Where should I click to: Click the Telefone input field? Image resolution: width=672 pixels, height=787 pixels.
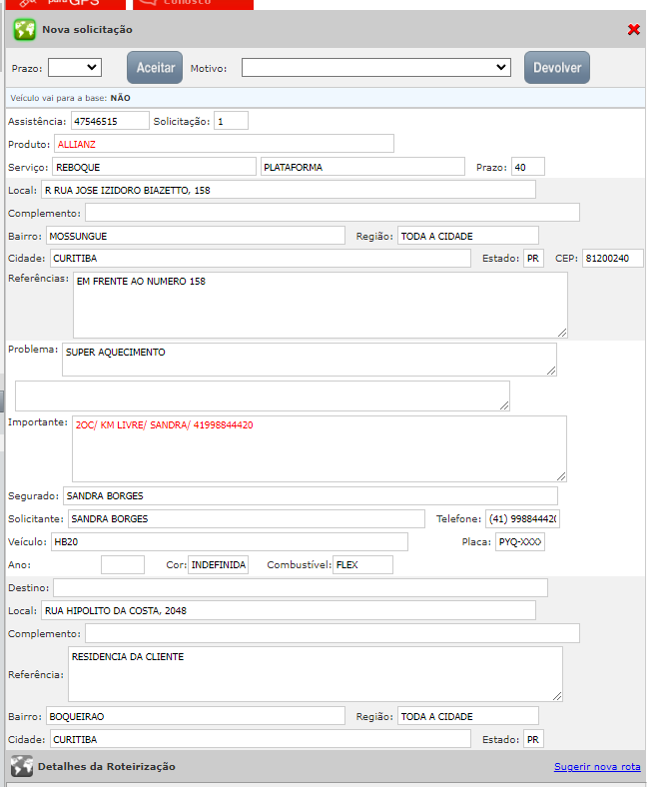[x=522, y=519]
